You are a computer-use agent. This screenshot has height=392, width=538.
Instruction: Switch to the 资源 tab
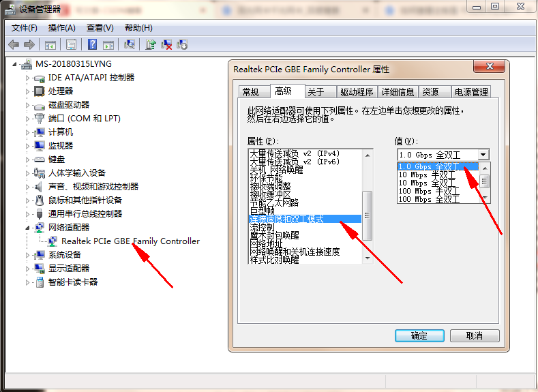click(x=434, y=92)
